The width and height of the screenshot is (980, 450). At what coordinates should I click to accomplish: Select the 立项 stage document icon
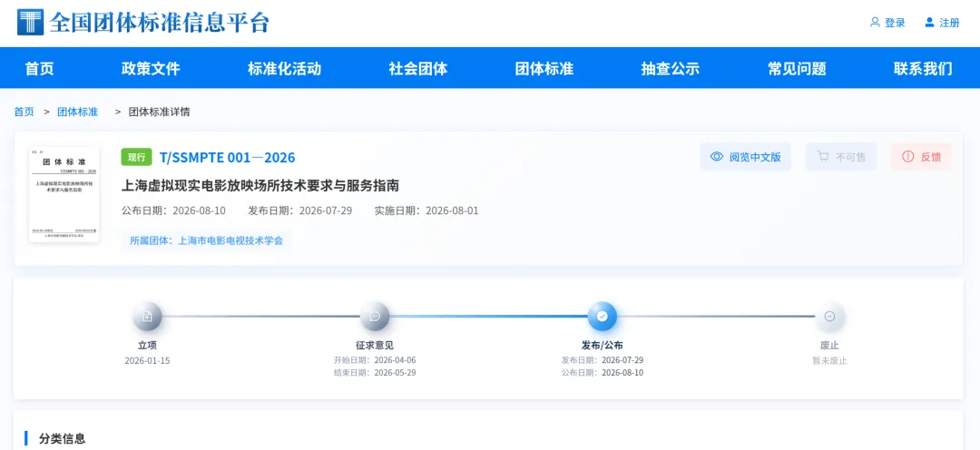(x=147, y=317)
